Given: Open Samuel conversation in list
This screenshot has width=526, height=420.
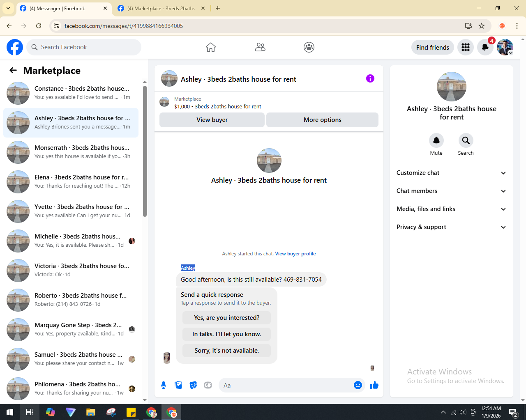Looking at the screenshot, I should coord(71,359).
